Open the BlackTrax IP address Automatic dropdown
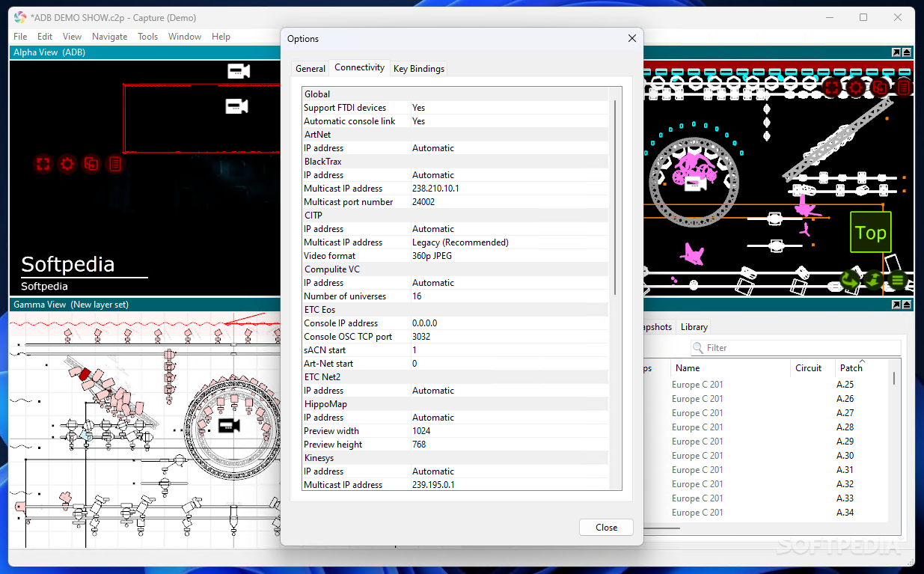The width and height of the screenshot is (924, 574). click(510, 175)
